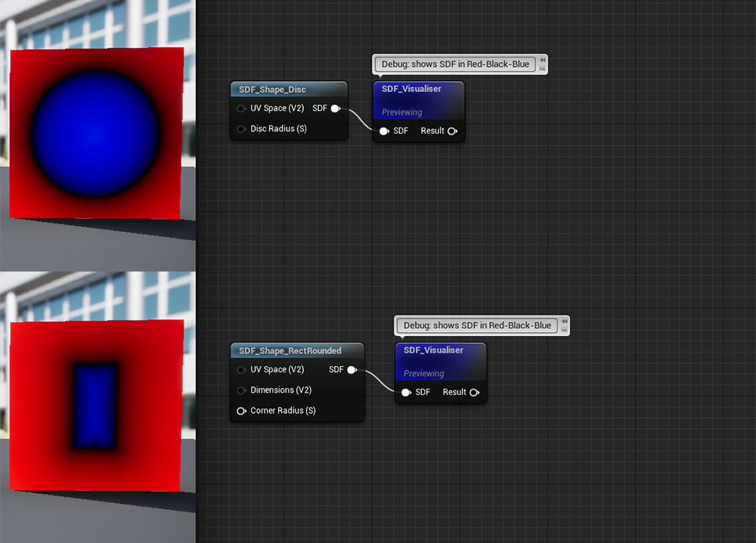This screenshot has width=756, height=543.
Task: Select the SDF_Shape_Disc node title
Action: point(272,90)
